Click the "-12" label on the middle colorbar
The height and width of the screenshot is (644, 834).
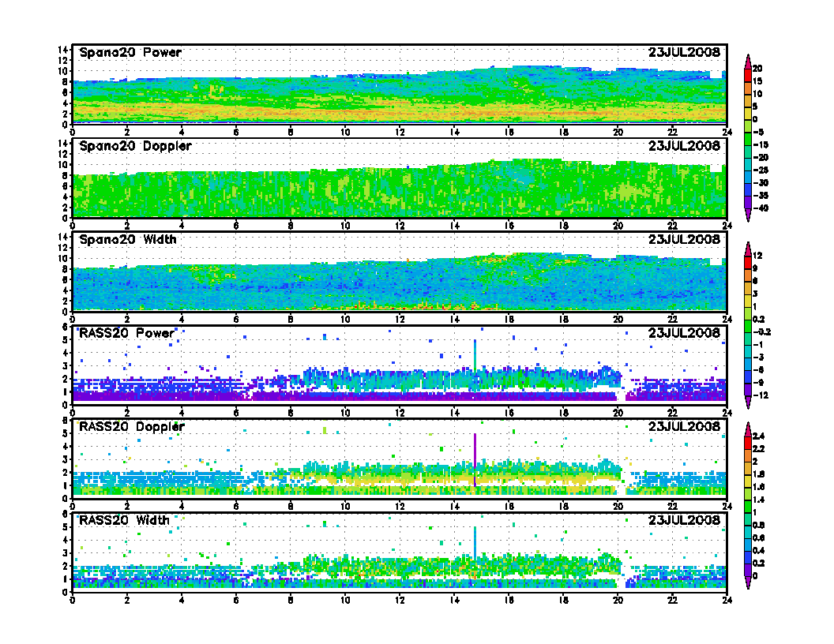coord(761,395)
